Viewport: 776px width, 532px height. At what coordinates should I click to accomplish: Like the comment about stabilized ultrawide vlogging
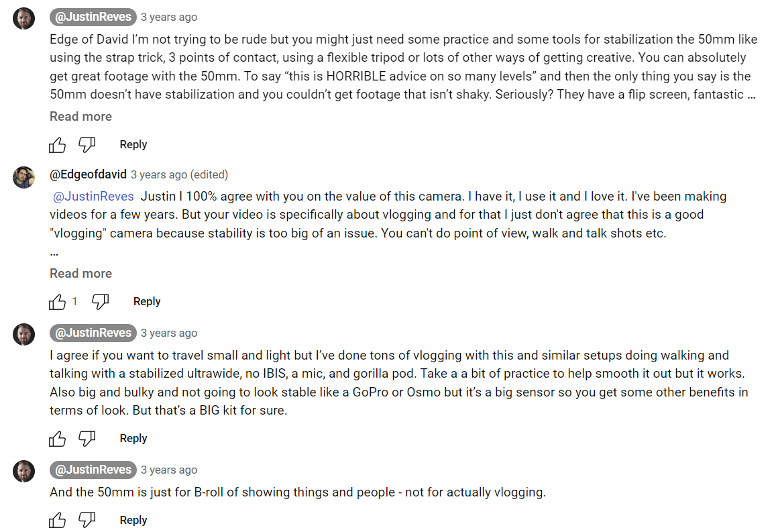[58, 439]
